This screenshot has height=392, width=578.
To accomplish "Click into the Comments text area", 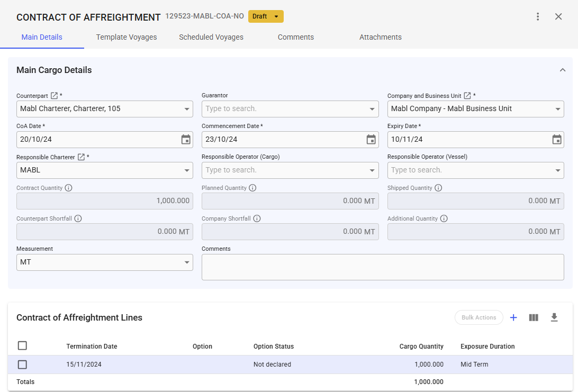I will point(383,267).
